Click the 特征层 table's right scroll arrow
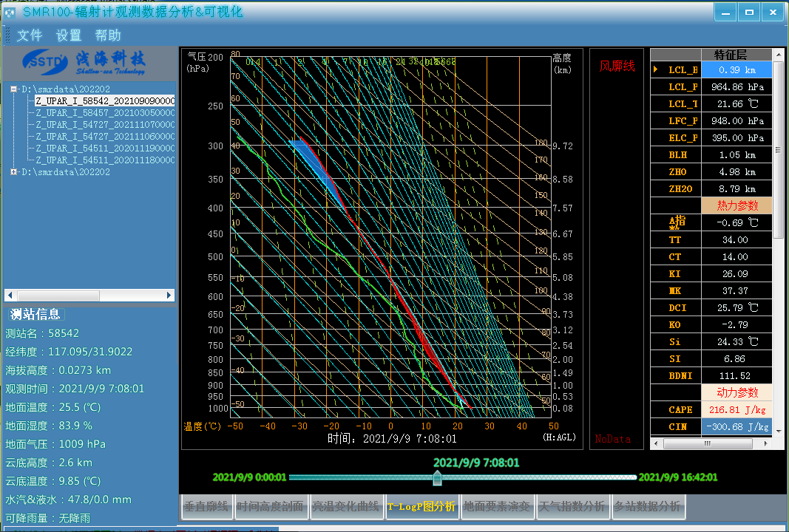This screenshot has height=532, width=789. pos(766,443)
